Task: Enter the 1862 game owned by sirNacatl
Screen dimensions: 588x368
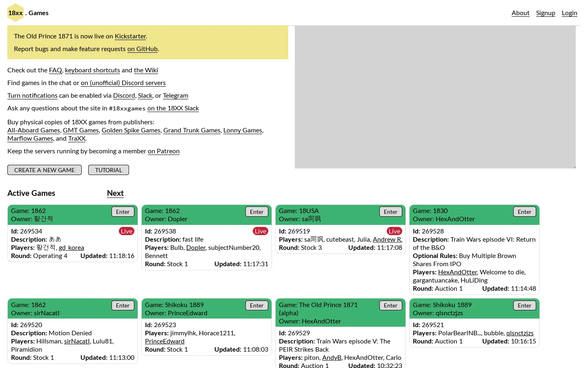Action: pyautogui.click(x=123, y=305)
